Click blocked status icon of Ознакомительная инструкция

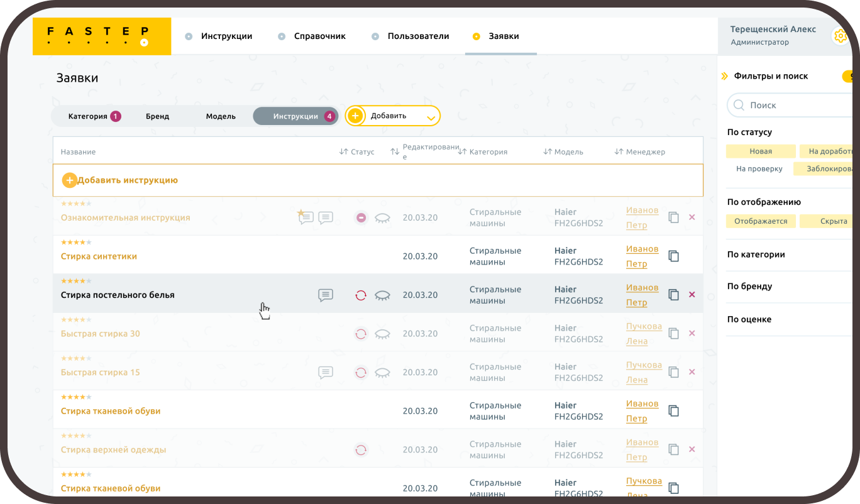pyautogui.click(x=361, y=218)
